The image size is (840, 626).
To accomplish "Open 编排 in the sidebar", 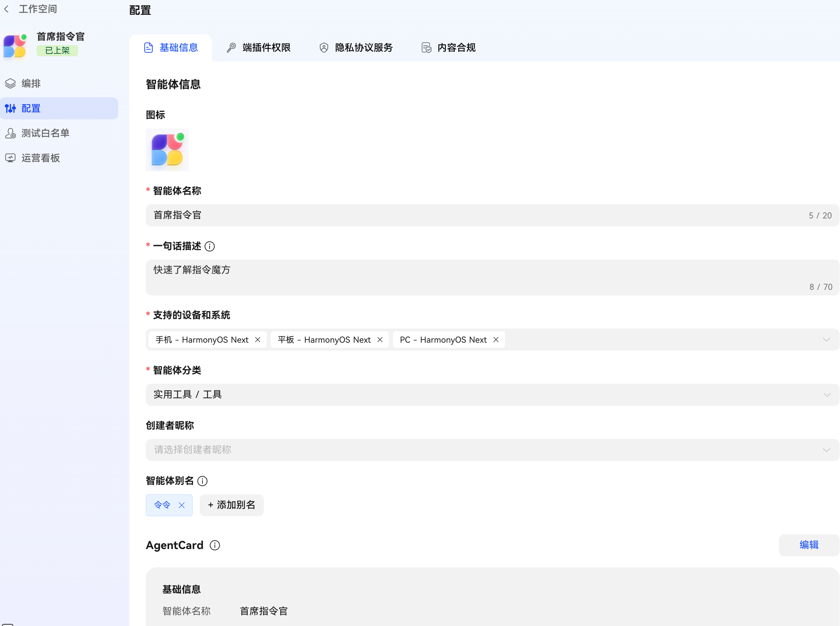I will (31, 84).
